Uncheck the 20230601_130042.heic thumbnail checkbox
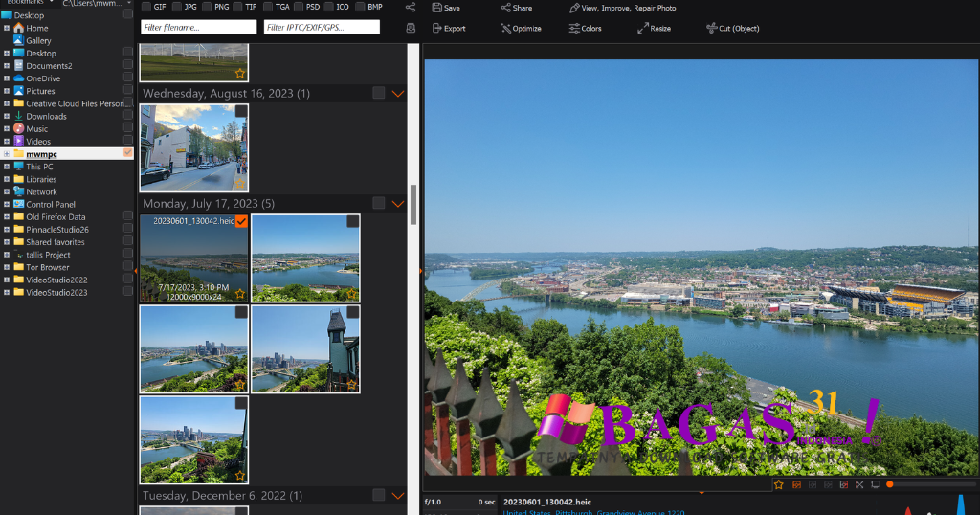The width and height of the screenshot is (980, 515). tap(241, 221)
